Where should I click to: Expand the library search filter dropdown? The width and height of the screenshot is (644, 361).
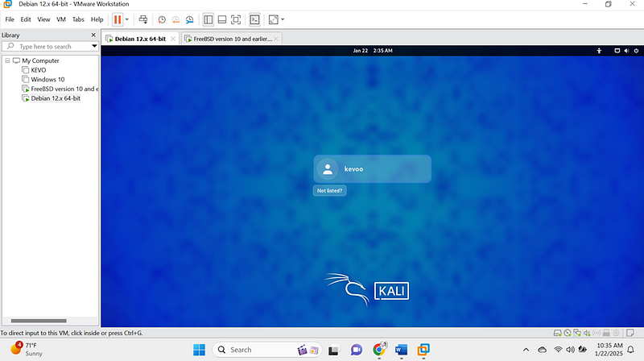94,47
